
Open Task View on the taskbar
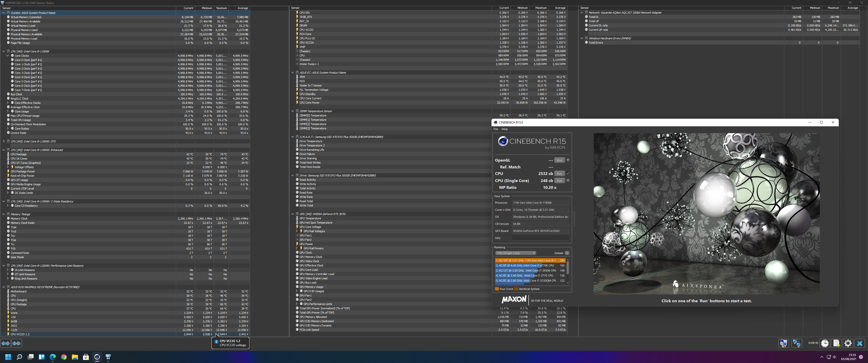pyautogui.click(x=30, y=357)
